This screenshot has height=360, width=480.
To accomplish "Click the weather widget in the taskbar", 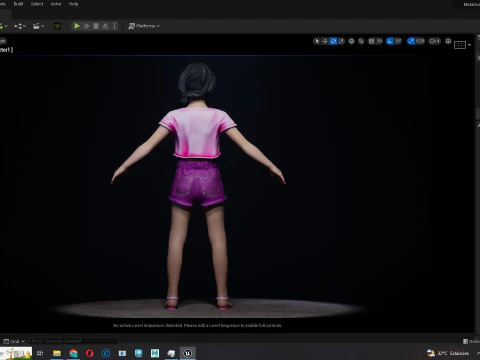I will click(448, 353).
